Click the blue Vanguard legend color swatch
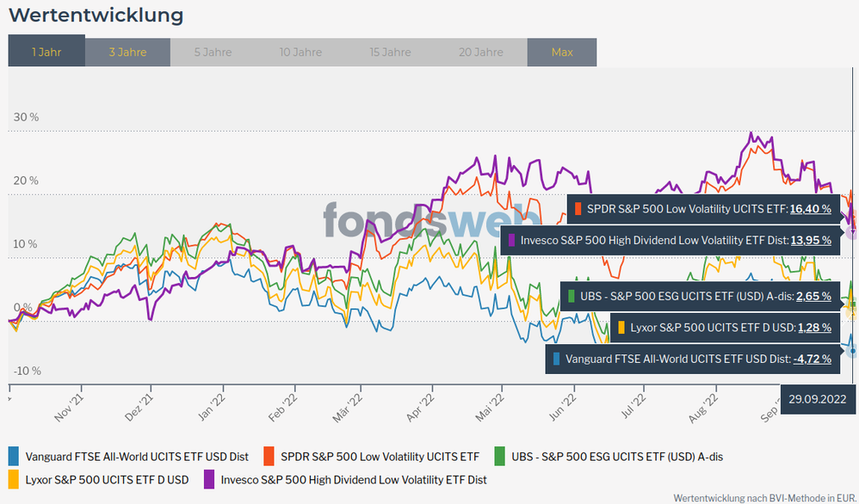Image resolution: width=859 pixels, height=504 pixels. (14, 457)
